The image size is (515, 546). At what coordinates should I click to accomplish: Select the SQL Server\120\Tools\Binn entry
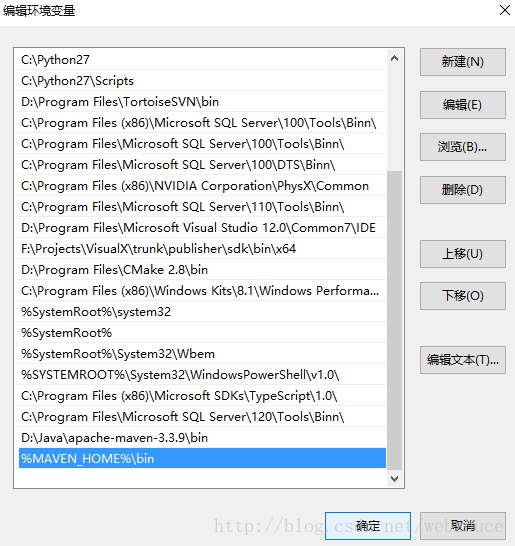pos(201,417)
